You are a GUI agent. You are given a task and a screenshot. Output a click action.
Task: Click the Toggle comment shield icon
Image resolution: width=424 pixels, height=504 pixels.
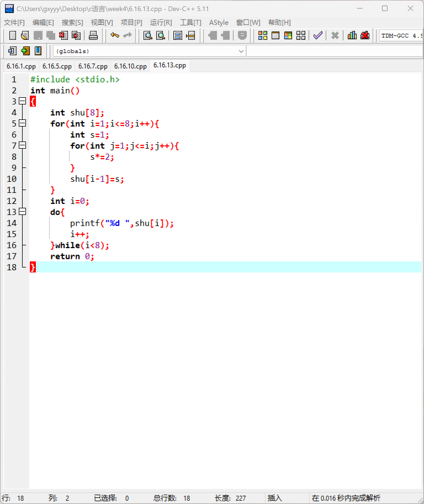tap(242, 35)
